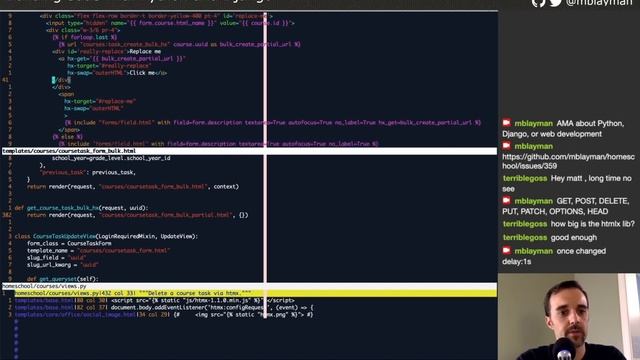The height and width of the screenshot is (360, 640).
Task: Click the 'return render' line ending with {}
Action: click(x=138, y=215)
